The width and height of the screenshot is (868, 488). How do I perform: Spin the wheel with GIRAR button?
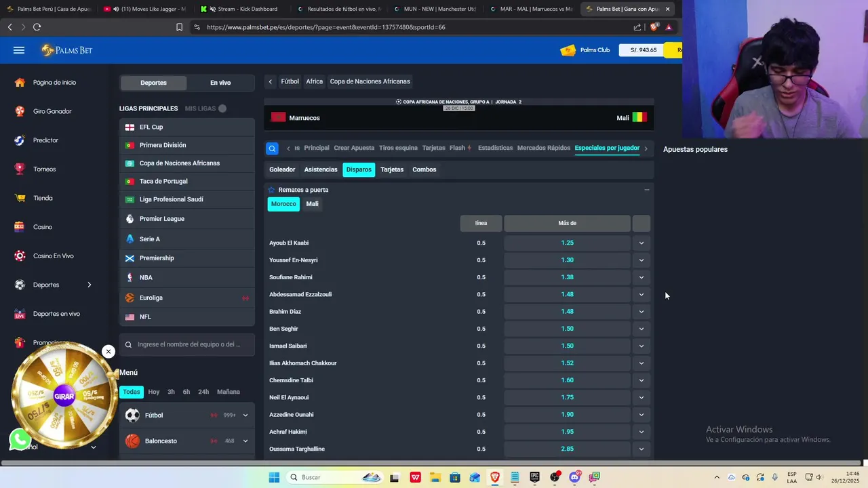pos(64,396)
